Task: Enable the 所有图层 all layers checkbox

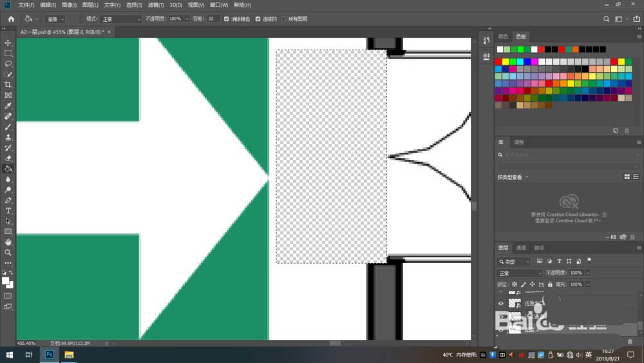Action: pos(283,19)
